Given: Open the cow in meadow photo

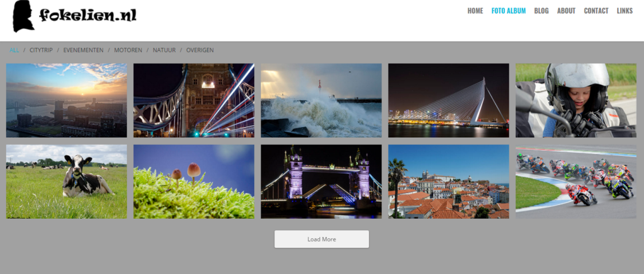Looking at the screenshot, I should click(x=67, y=182).
